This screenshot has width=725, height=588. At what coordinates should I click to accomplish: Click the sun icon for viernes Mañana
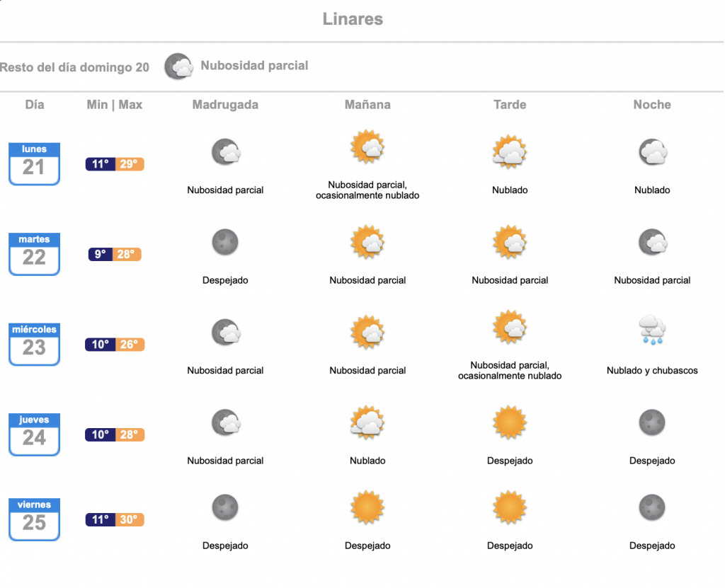(x=367, y=507)
